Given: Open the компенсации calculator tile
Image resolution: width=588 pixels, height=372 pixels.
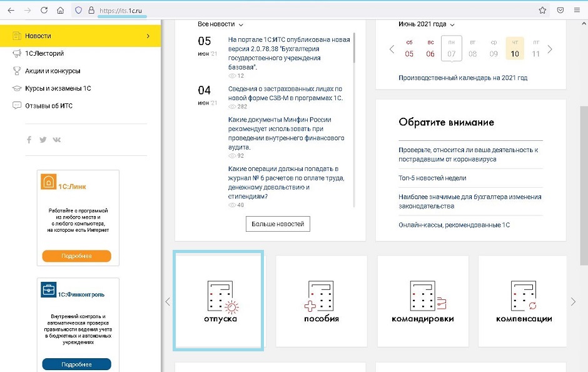Looking at the screenshot, I should coord(523,301).
